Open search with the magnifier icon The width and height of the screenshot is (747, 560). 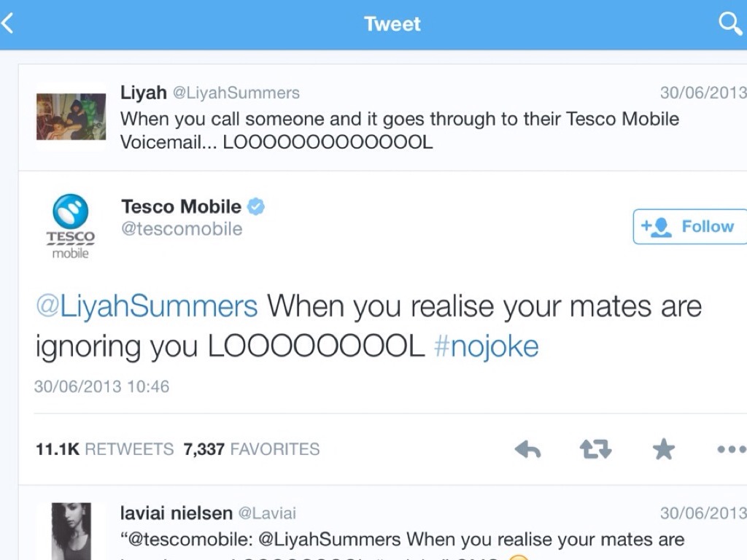(x=730, y=24)
